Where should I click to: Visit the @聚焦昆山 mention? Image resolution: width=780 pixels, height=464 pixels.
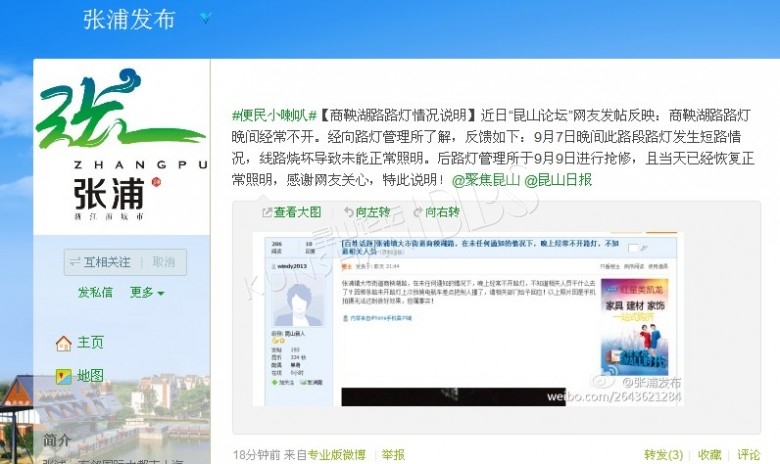pyautogui.click(x=486, y=180)
